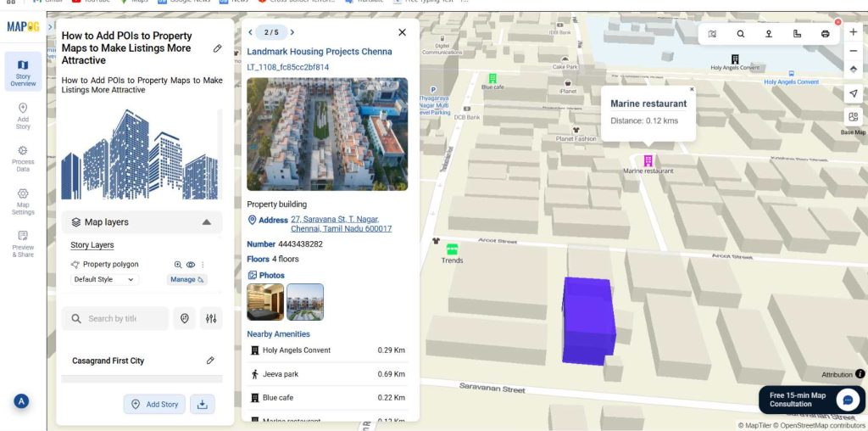Click the print map icon
868x431 pixels.
point(825,34)
